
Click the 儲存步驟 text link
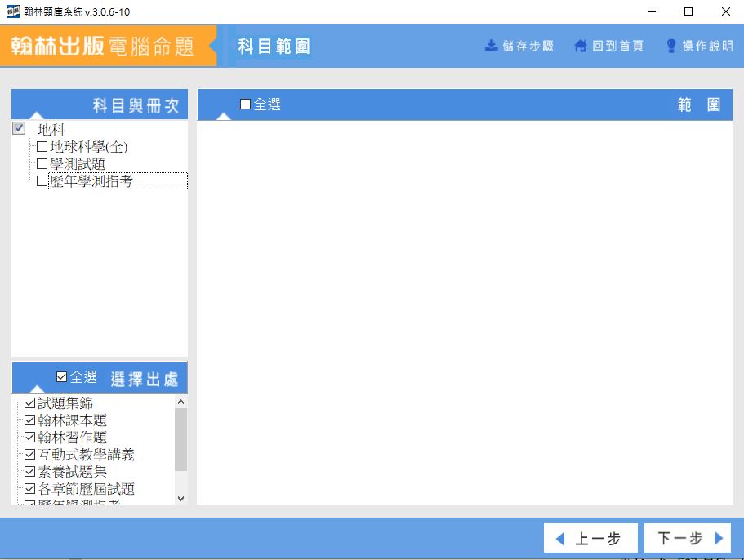(528, 46)
